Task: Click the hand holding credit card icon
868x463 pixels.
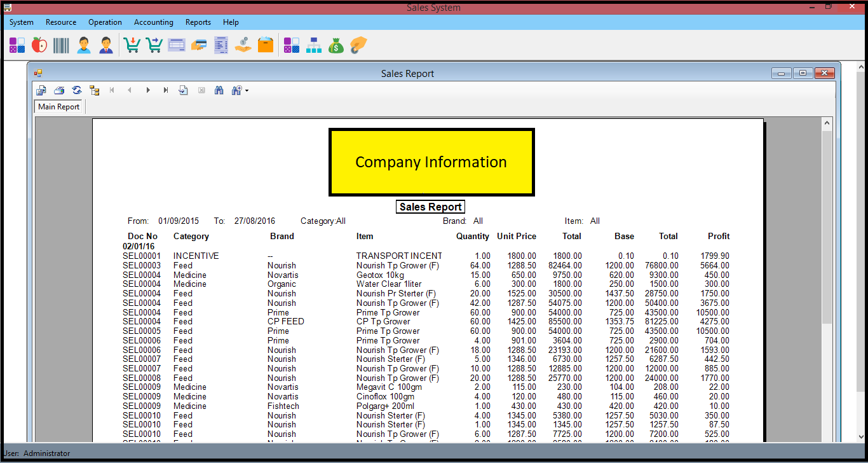Action: [x=198, y=45]
